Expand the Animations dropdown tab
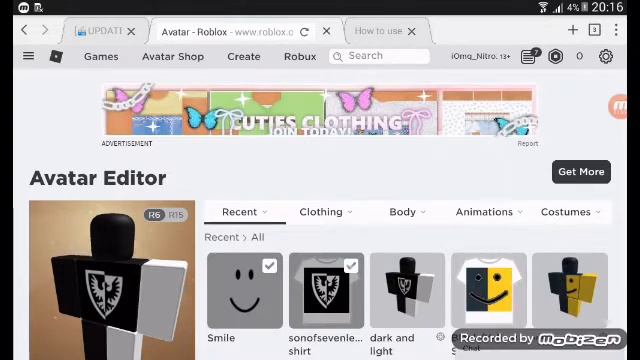Image resolution: width=640 pixels, height=360 pixels. (x=489, y=212)
